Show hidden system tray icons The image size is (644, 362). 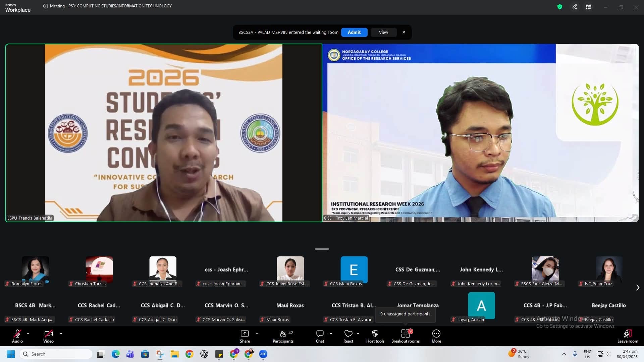tap(564, 354)
